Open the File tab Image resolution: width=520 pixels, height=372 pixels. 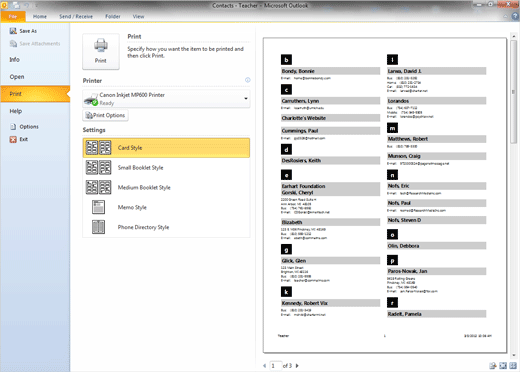coord(13,16)
